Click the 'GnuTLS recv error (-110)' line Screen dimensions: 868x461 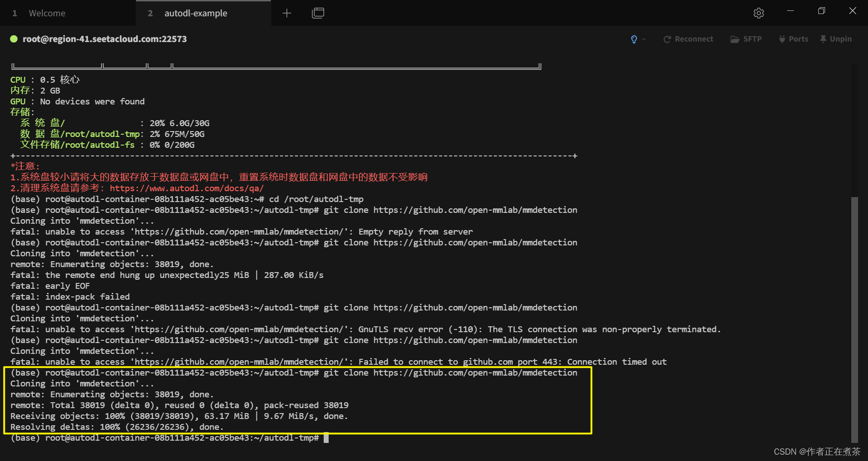point(365,329)
